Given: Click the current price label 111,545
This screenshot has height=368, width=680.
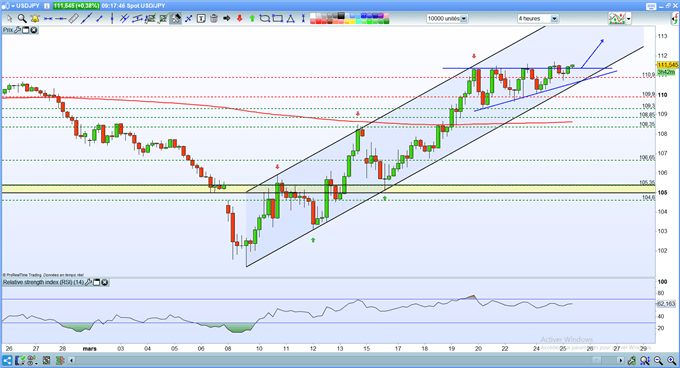Looking at the screenshot, I should point(667,65).
